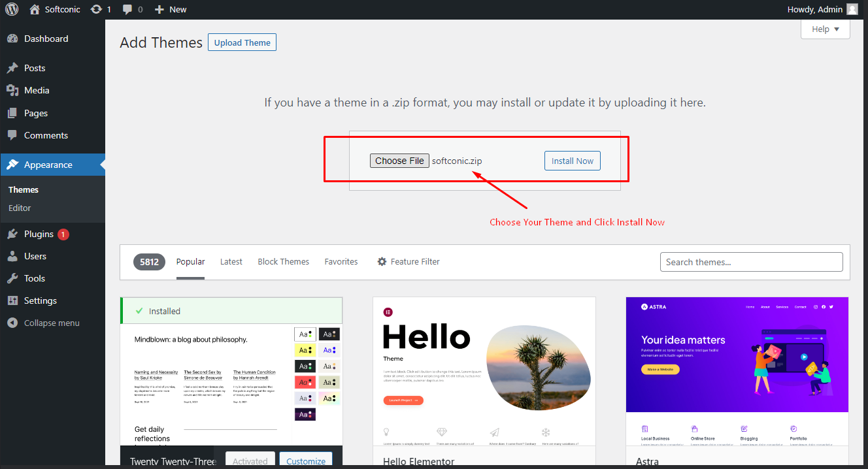Click the 5812 theme count badge
This screenshot has width=868, height=469.
pyautogui.click(x=149, y=262)
